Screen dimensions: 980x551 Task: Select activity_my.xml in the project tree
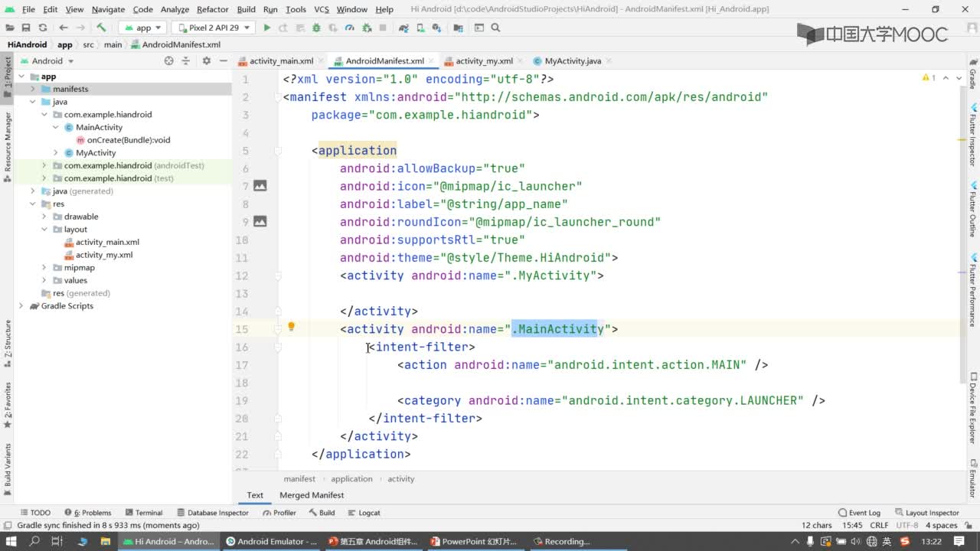[x=104, y=255]
